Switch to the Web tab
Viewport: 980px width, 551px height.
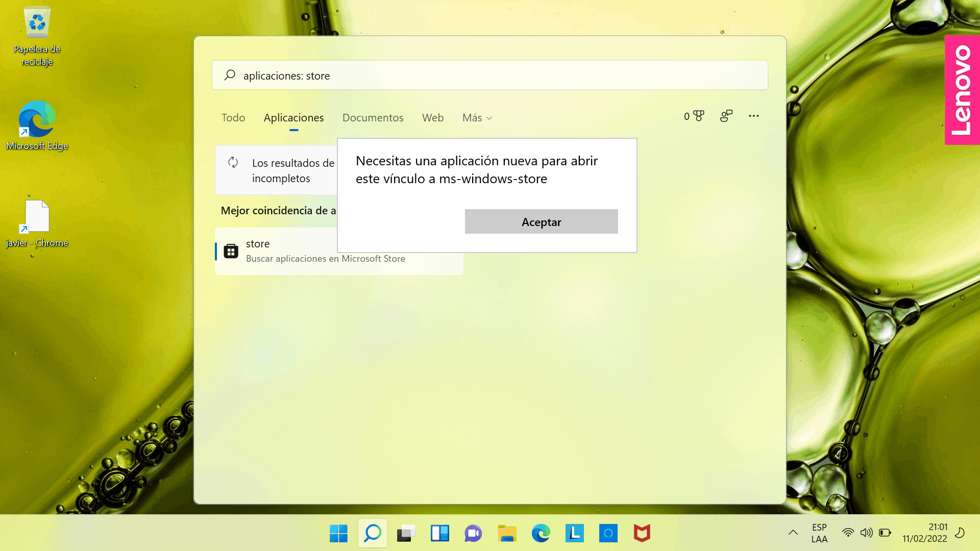[432, 117]
